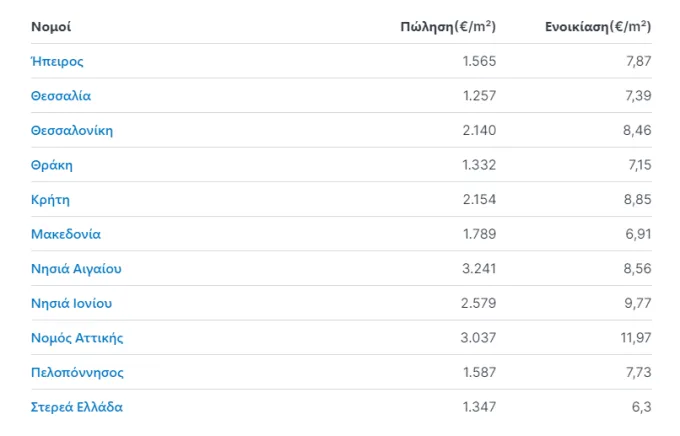The height and width of the screenshot is (436, 680).
Task: Open the Νομός Αττικής link
Action: pos(77,338)
